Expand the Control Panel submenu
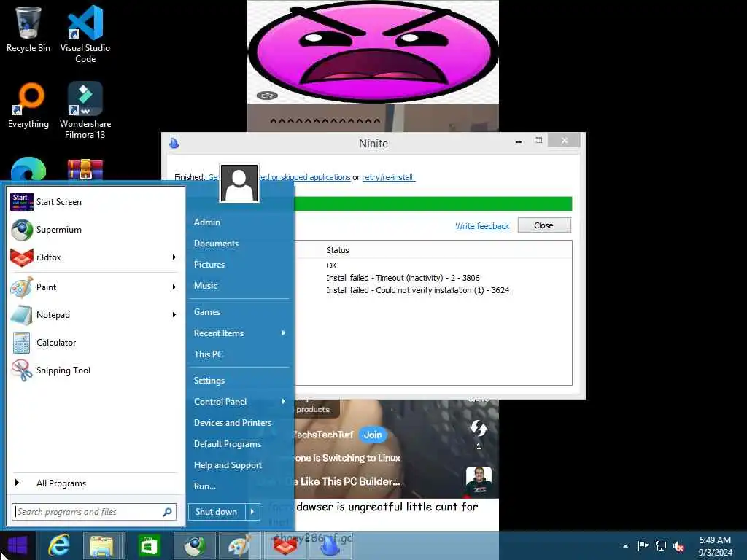This screenshot has height=560, width=747. pyautogui.click(x=284, y=402)
